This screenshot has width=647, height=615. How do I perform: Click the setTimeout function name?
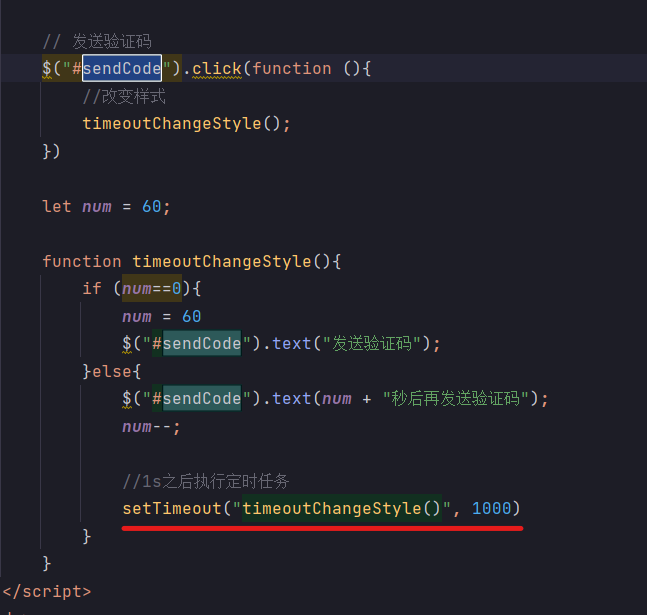172,509
